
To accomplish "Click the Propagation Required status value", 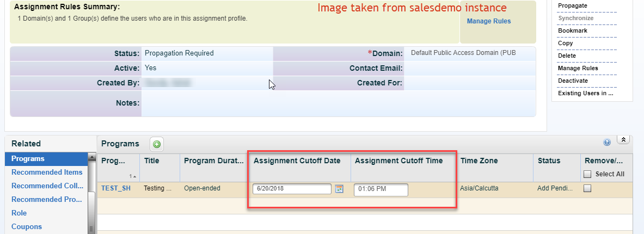I will pyautogui.click(x=179, y=53).
